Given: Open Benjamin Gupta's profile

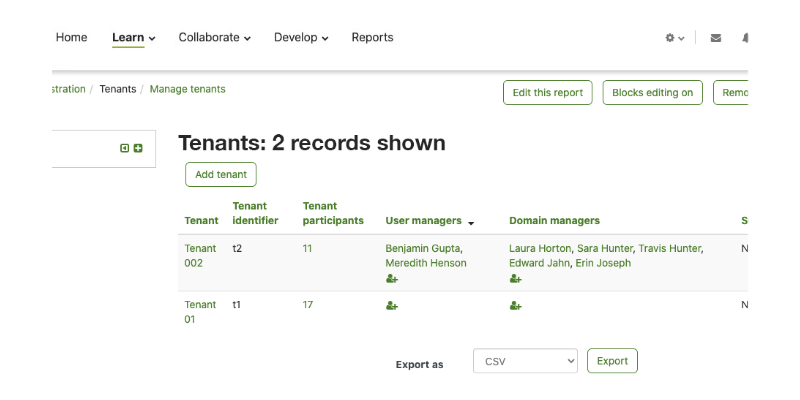Looking at the screenshot, I should click(x=423, y=248).
